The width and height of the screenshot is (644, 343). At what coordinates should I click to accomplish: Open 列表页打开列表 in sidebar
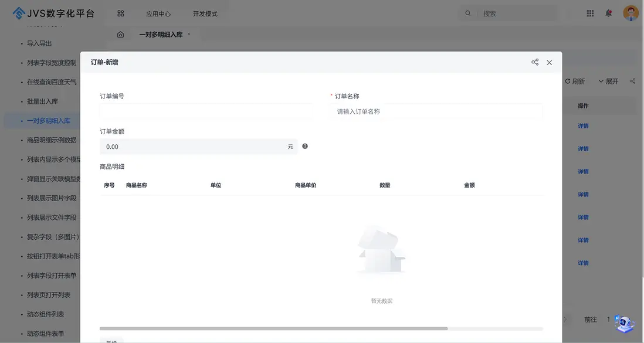(x=49, y=294)
